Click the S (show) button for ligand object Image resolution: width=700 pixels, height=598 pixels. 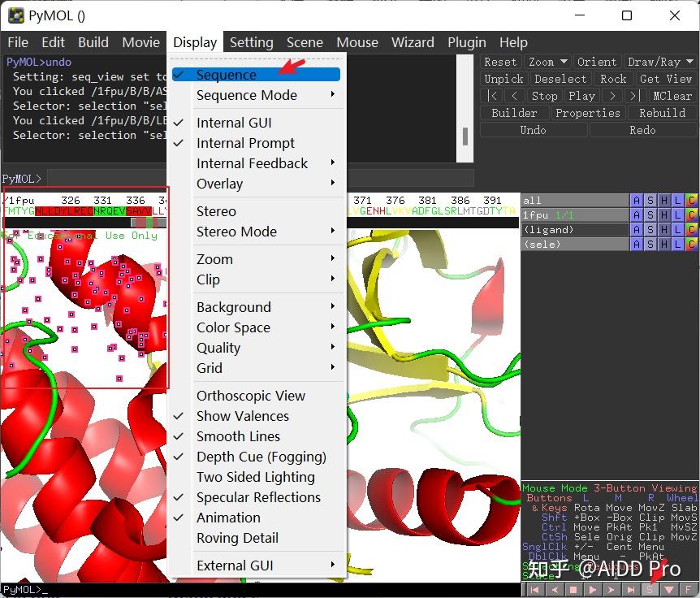650,230
